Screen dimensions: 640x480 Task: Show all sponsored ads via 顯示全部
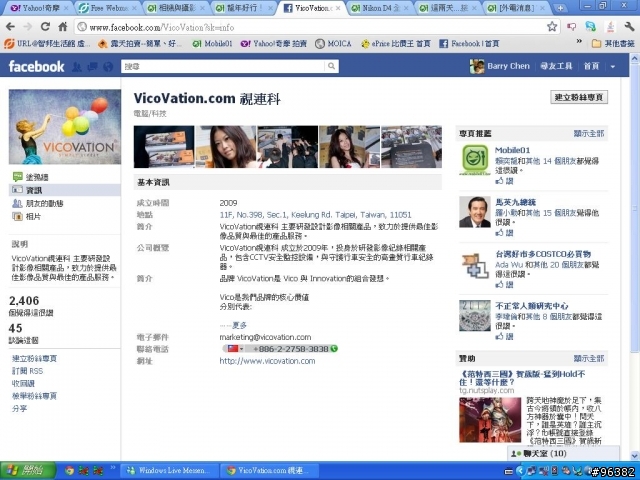(589, 358)
